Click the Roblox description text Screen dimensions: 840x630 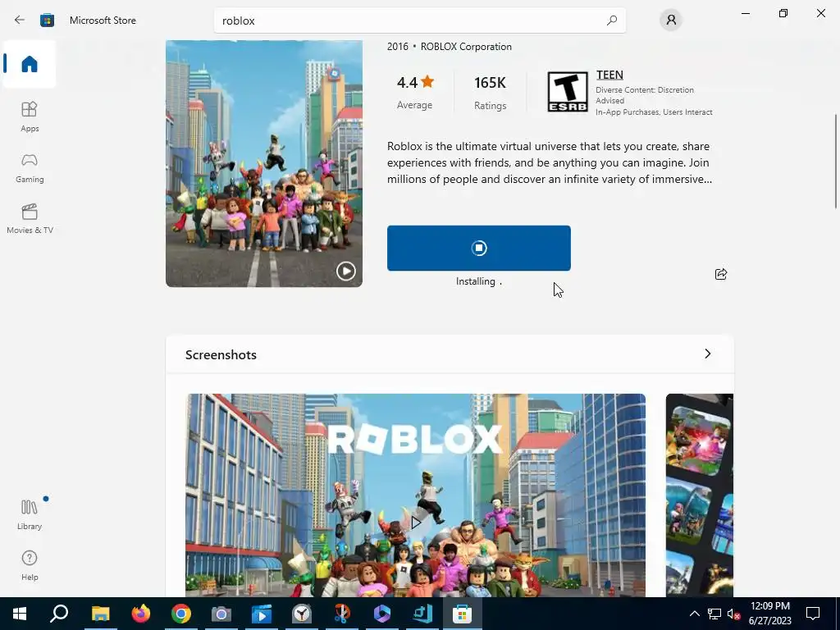tap(550, 162)
